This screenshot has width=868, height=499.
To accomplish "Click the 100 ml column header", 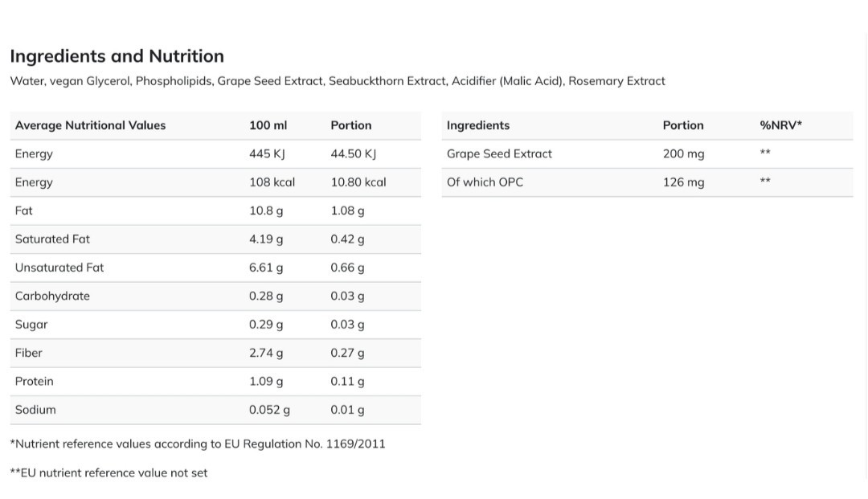I will pos(268,125).
